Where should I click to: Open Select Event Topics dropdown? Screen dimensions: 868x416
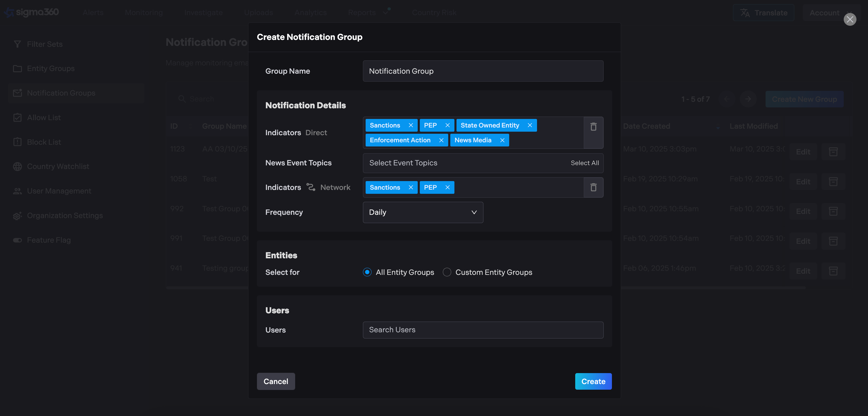point(465,163)
